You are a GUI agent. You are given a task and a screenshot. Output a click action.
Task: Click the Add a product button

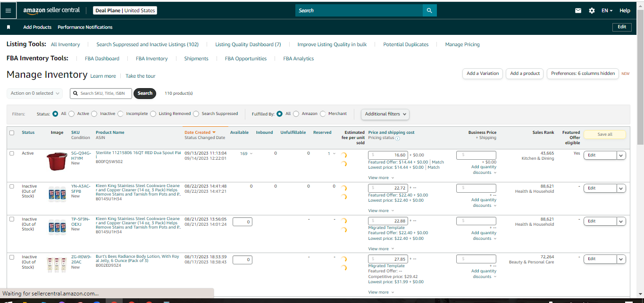525,74
